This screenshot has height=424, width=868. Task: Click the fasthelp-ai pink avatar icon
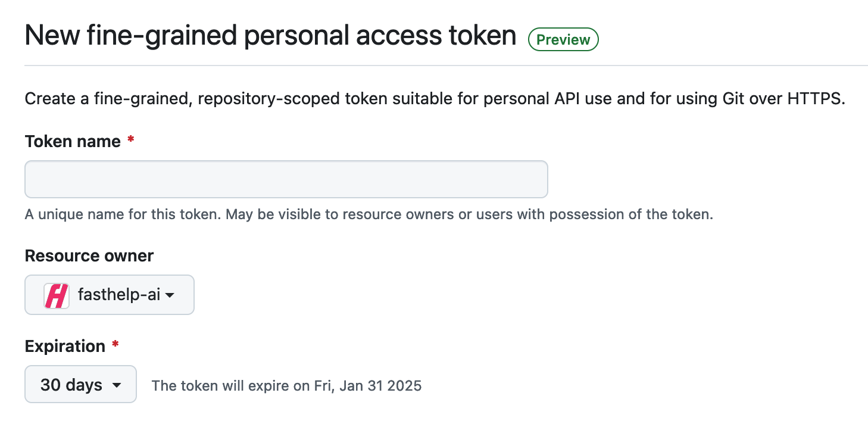pos(57,295)
